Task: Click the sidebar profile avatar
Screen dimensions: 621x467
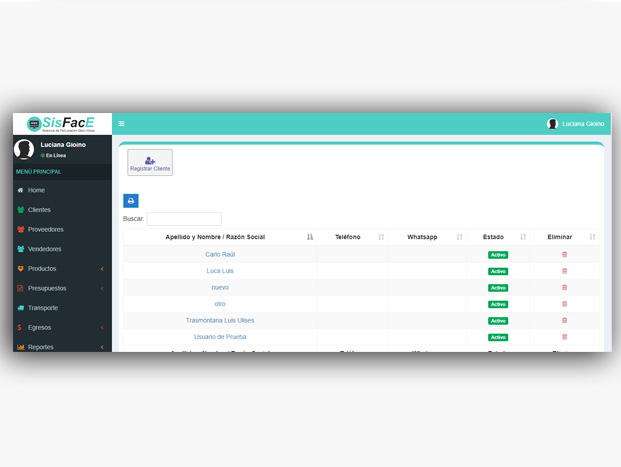Action: pos(24,149)
